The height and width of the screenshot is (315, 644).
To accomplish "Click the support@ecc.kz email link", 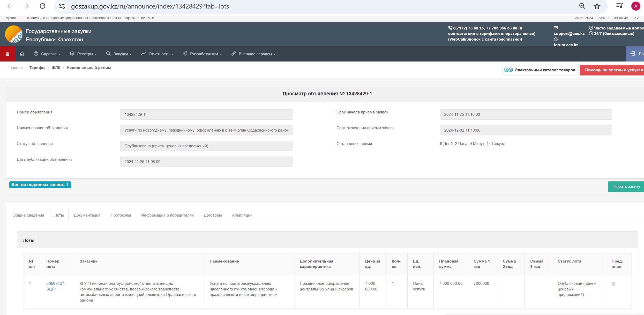I will click(569, 34).
